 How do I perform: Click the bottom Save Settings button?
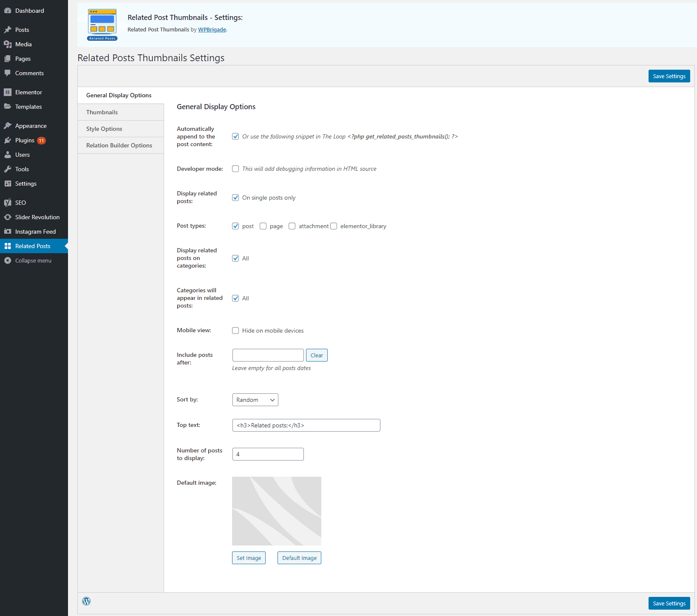pos(669,603)
